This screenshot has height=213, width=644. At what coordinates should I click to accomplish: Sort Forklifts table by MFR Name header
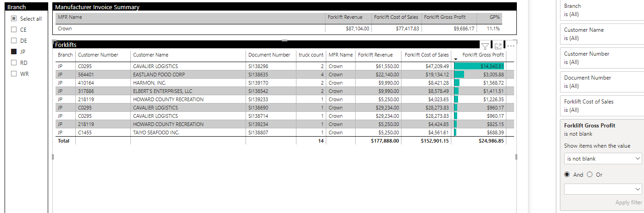[x=341, y=55]
